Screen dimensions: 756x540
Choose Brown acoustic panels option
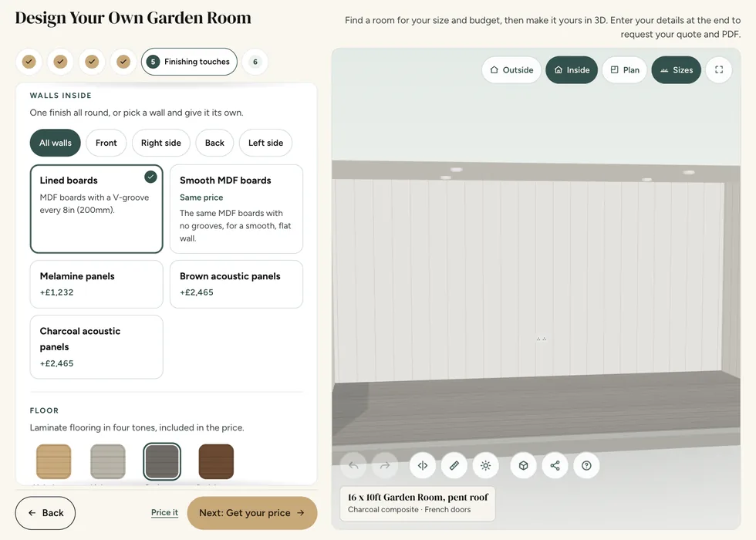click(x=236, y=284)
